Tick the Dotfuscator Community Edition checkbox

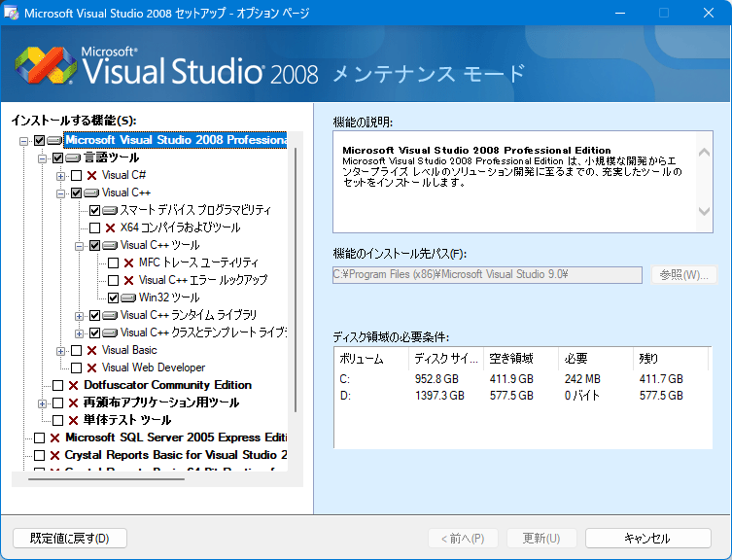point(58,386)
